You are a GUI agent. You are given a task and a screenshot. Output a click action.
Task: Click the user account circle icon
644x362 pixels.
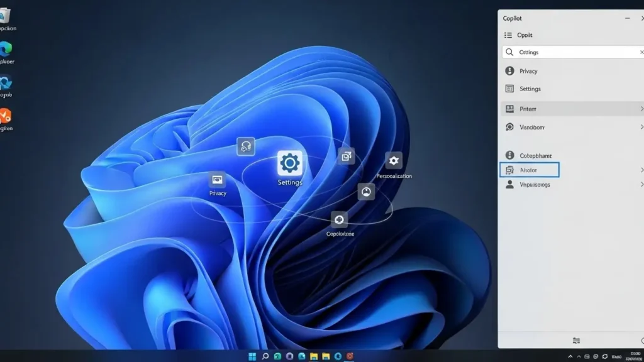coord(366,192)
